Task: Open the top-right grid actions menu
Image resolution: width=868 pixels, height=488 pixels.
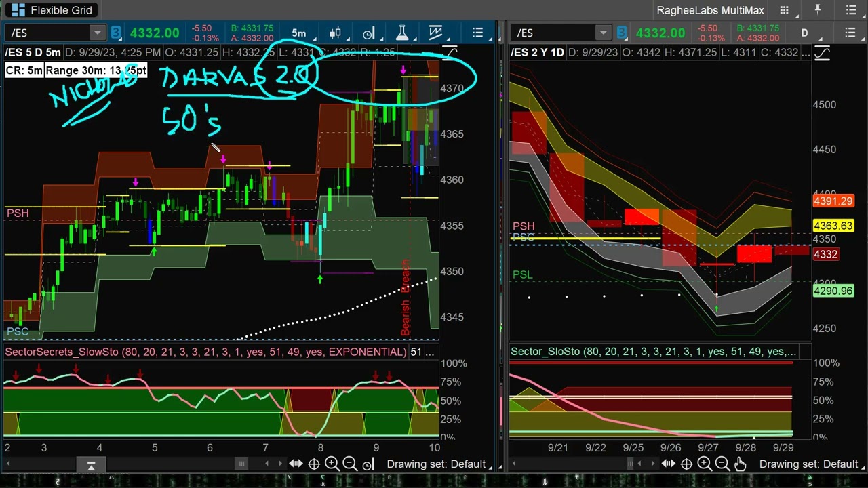Action: point(851,10)
